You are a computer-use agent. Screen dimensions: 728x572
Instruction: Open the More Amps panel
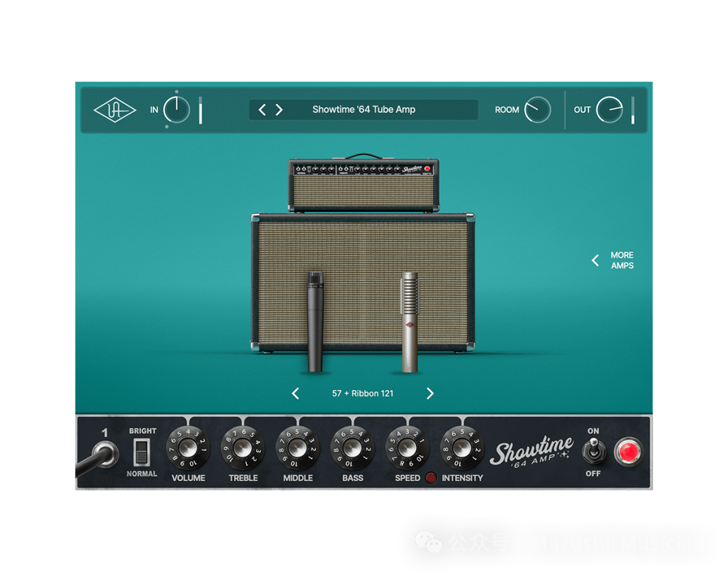613,260
